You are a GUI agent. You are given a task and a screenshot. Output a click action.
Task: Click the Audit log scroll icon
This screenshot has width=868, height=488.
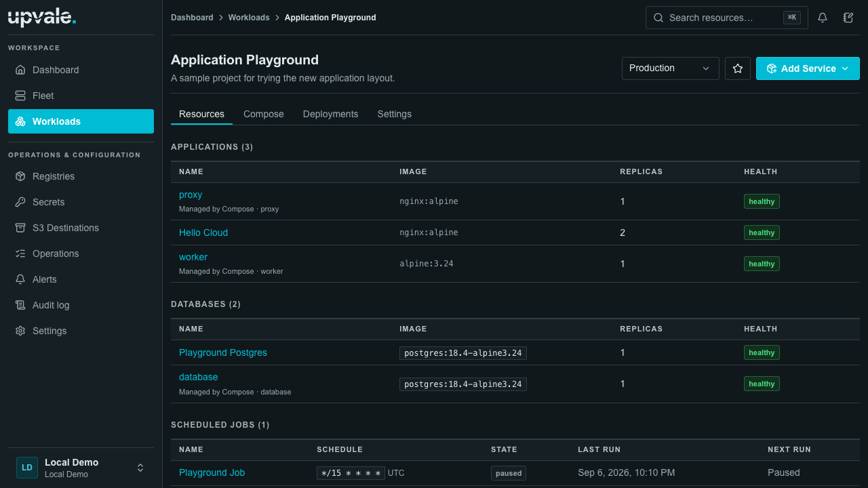point(20,305)
